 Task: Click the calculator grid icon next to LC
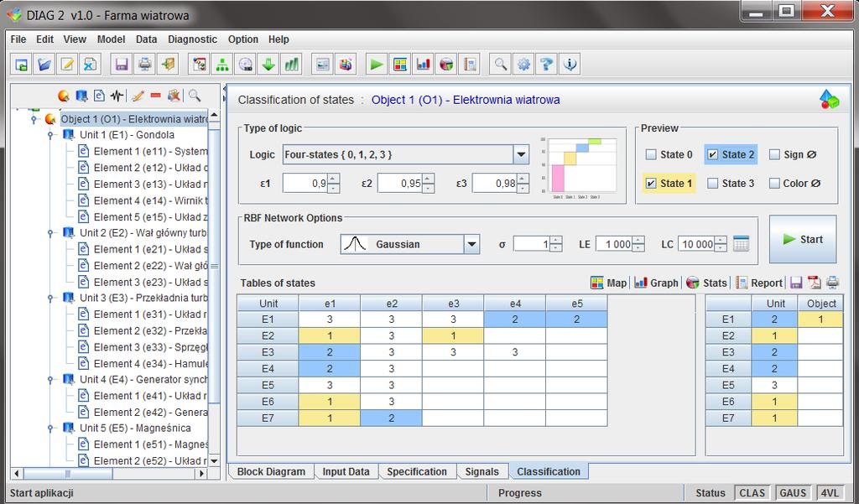pyautogui.click(x=741, y=244)
